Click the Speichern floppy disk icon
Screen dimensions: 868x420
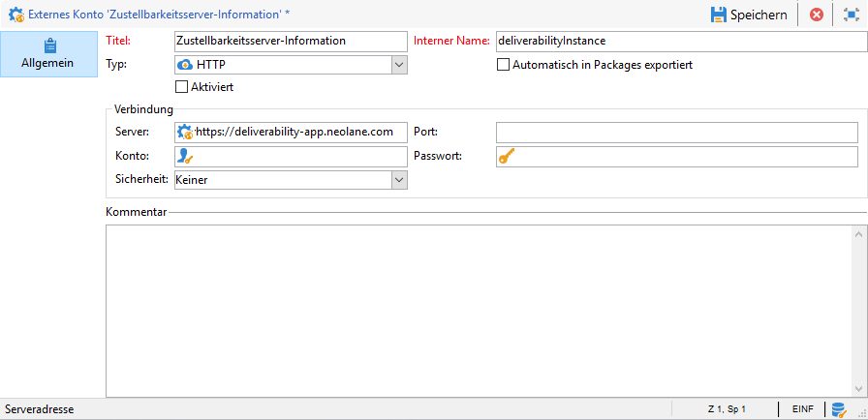click(719, 15)
